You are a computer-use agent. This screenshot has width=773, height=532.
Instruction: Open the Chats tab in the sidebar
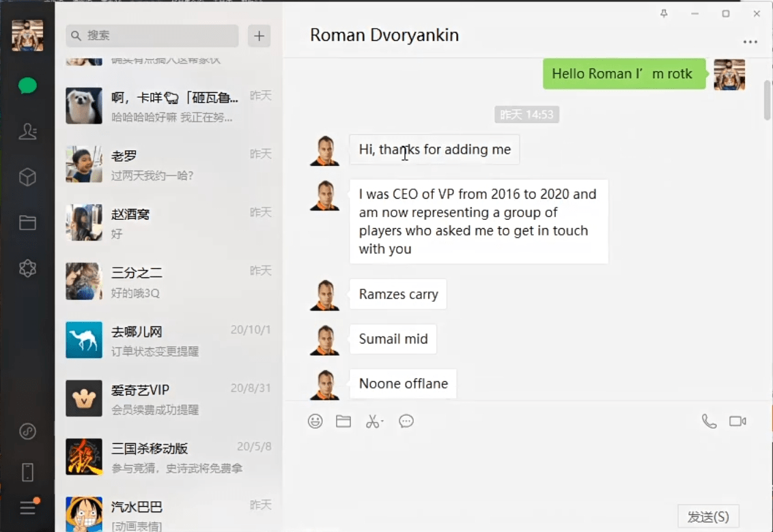(x=27, y=86)
